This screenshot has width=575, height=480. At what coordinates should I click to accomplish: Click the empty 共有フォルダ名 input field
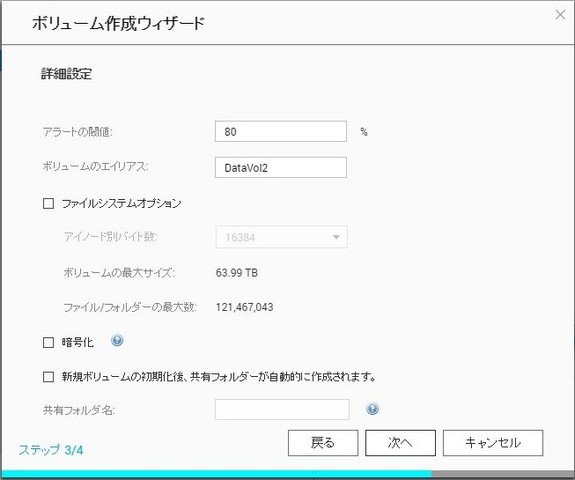tap(282, 409)
